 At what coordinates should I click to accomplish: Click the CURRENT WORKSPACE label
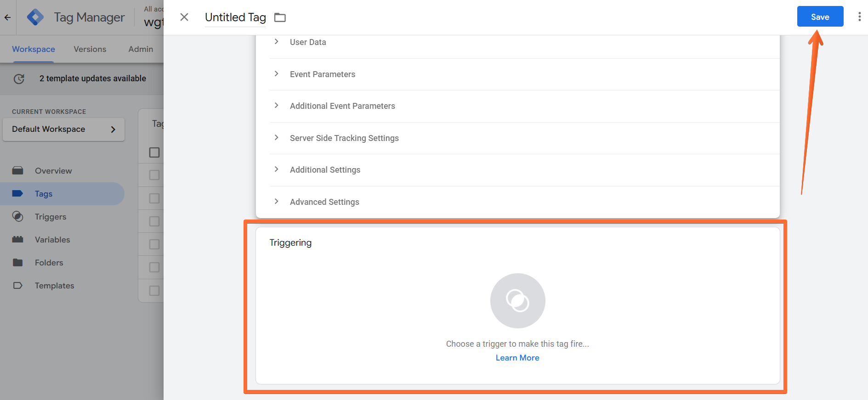(49, 112)
